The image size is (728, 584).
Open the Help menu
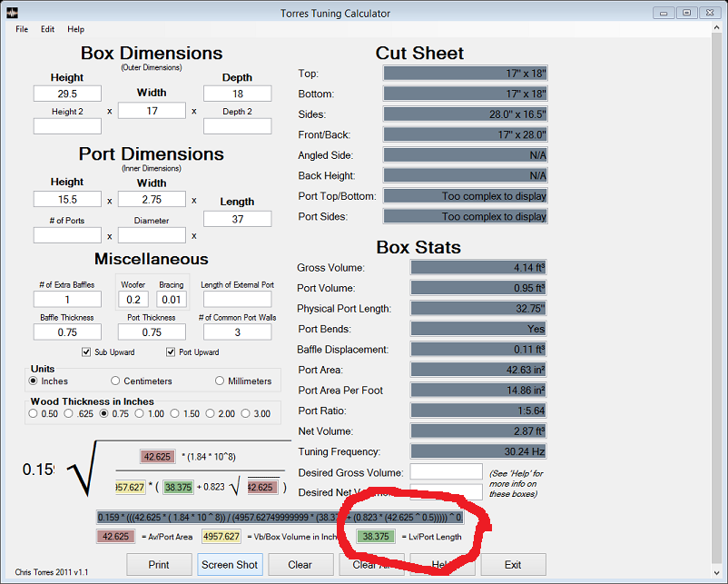pyautogui.click(x=75, y=29)
